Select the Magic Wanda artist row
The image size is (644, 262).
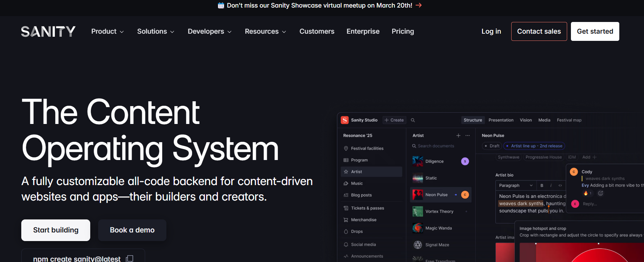coord(441,228)
